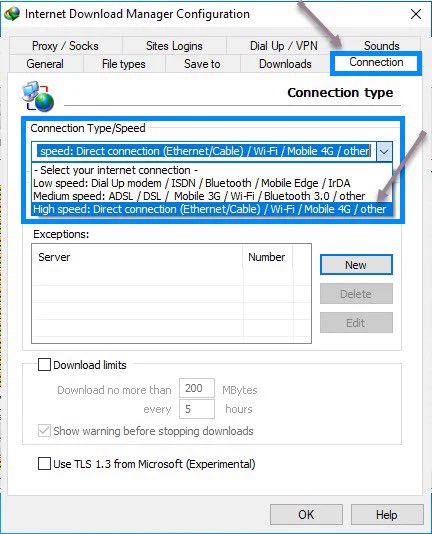The image size is (432, 534).
Task: Open Help for configuration
Action: [387, 514]
